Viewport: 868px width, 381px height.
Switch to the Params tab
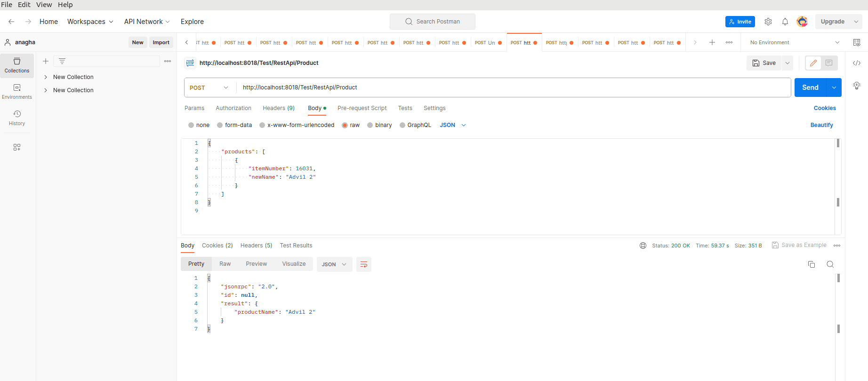click(x=194, y=108)
